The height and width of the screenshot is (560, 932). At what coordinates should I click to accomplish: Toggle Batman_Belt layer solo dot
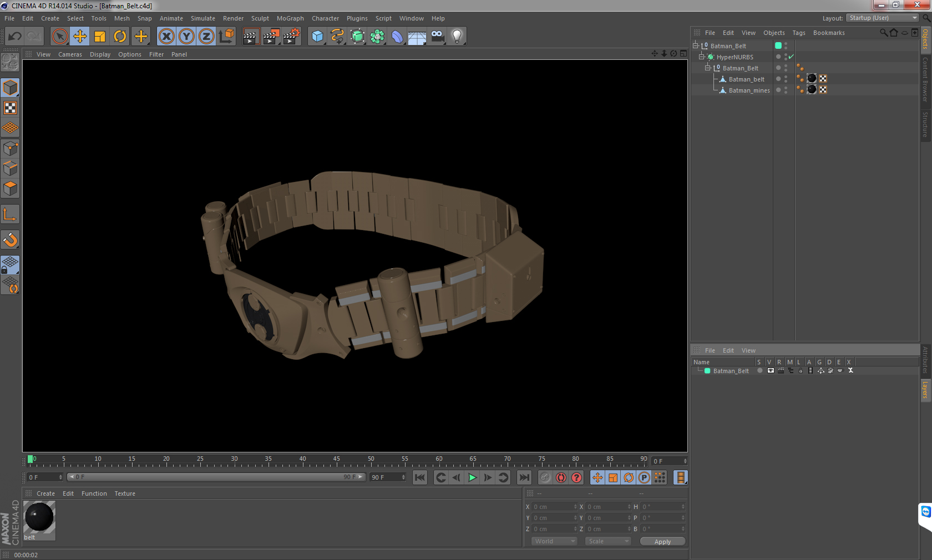click(759, 370)
